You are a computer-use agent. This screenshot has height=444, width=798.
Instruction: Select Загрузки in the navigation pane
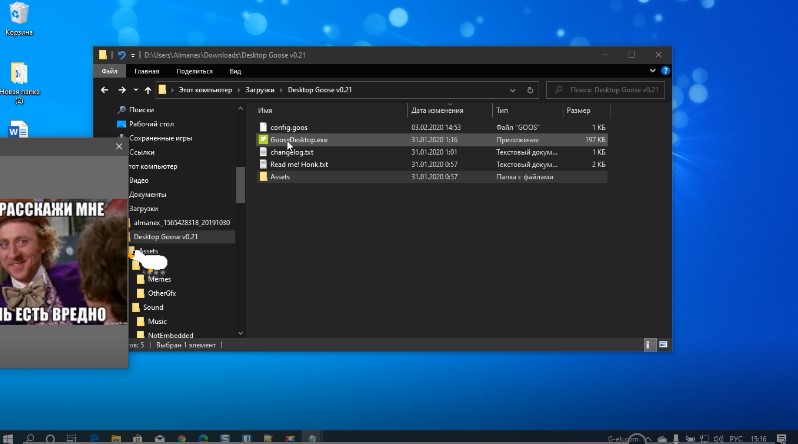144,209
